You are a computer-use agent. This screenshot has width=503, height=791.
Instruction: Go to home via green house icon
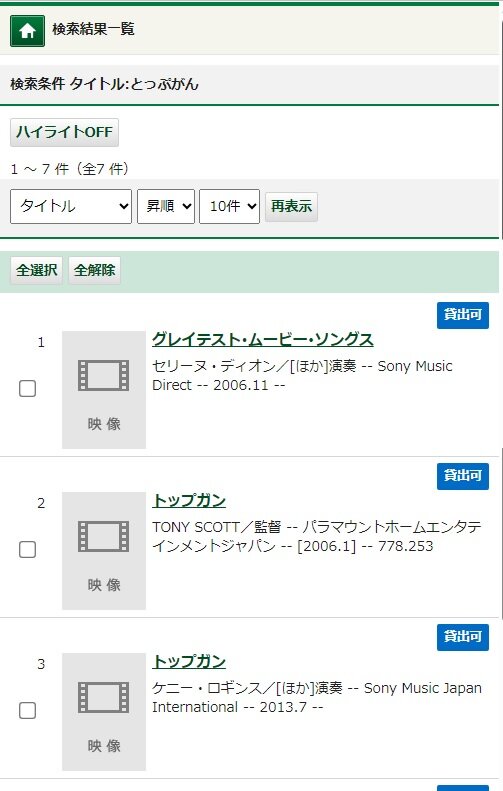[x=27, y=31]
